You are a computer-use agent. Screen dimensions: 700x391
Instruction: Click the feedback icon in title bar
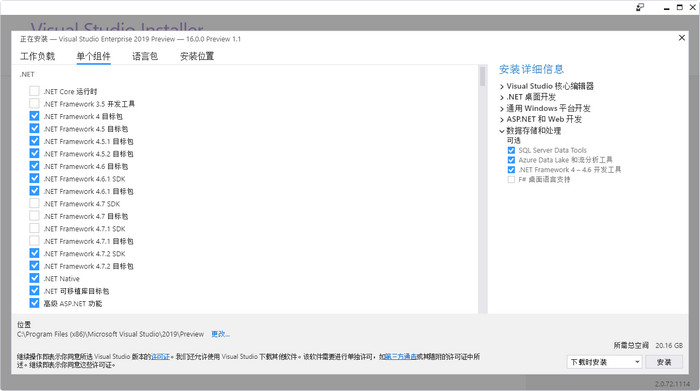pos(640,7)
